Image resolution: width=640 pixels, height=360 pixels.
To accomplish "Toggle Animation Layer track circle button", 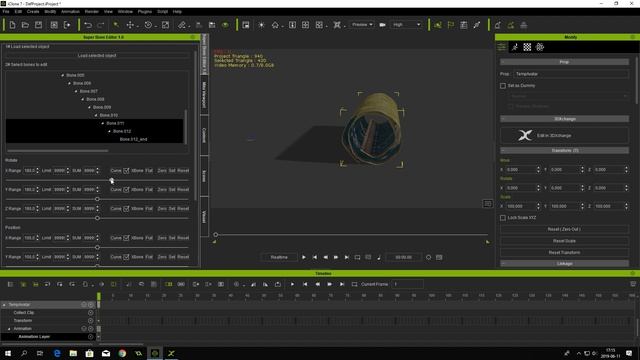I will (90, 337).
